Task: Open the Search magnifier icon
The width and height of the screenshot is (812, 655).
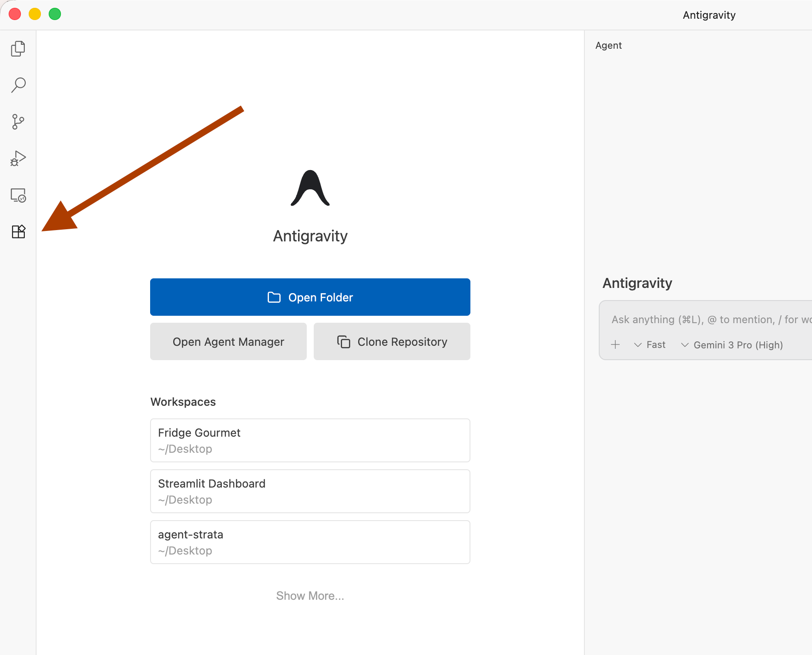Action: click(x=18, y=85)
